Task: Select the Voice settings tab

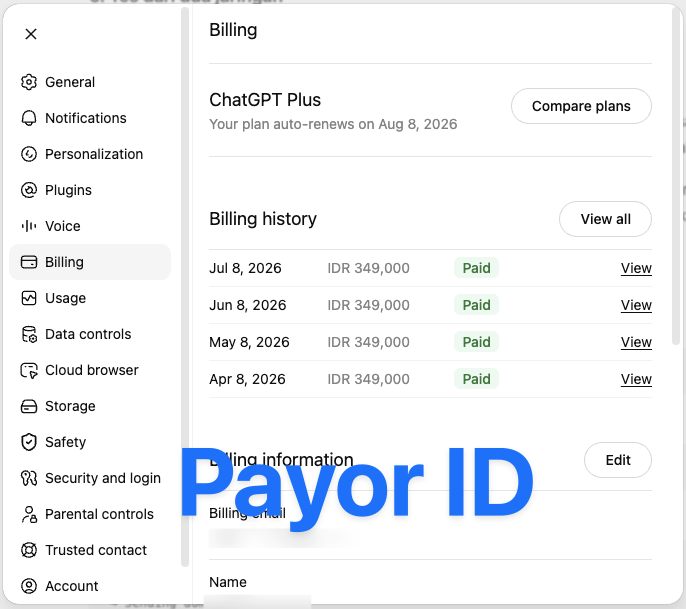Action: coord(90,226)
